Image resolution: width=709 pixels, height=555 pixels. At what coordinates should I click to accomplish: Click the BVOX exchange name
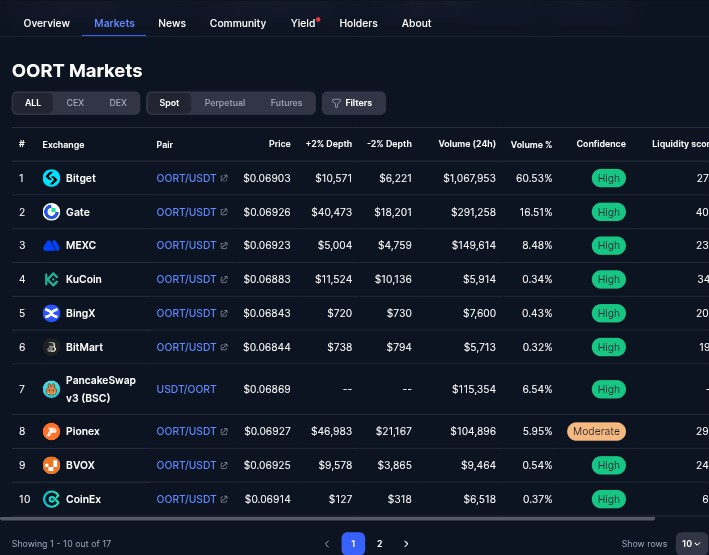(x=80, y=465)
